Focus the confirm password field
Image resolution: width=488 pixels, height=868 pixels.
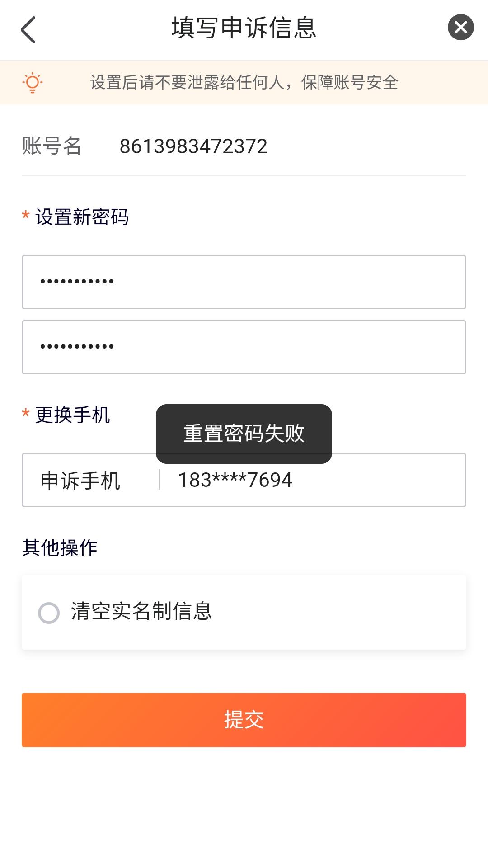tap(244, 347)
